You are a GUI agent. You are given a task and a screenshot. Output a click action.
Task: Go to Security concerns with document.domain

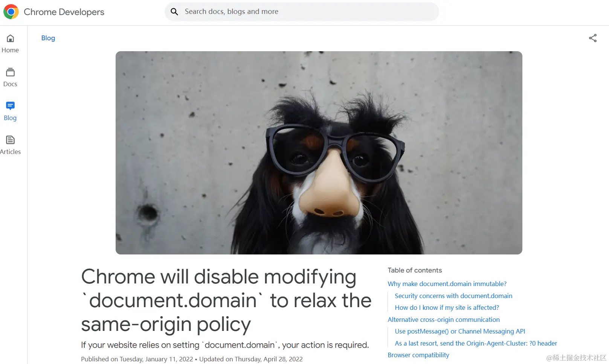tap(453, 296)
